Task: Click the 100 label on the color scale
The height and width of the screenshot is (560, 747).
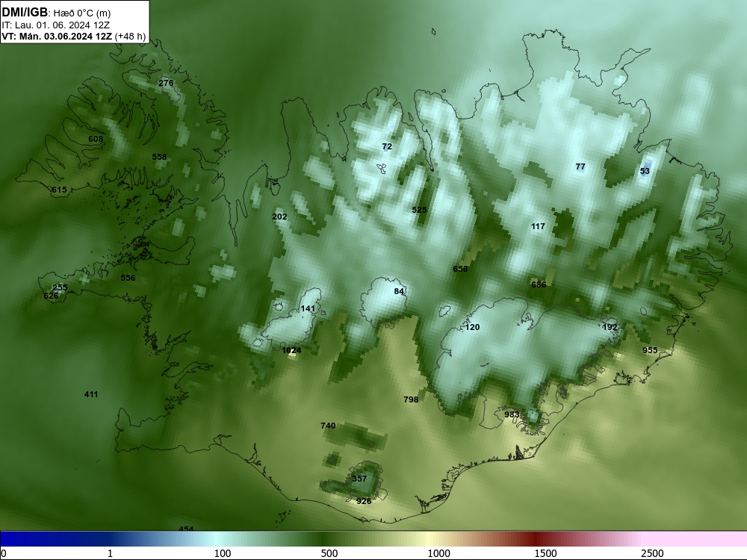Action: pyautogui.click(x=223, y=553)
